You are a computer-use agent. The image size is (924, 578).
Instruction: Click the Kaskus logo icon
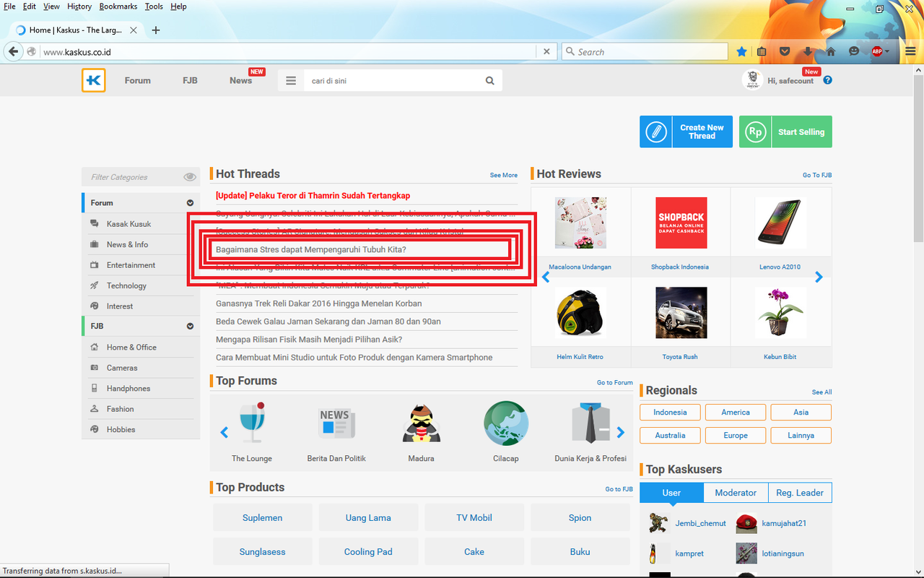(94, 80)
